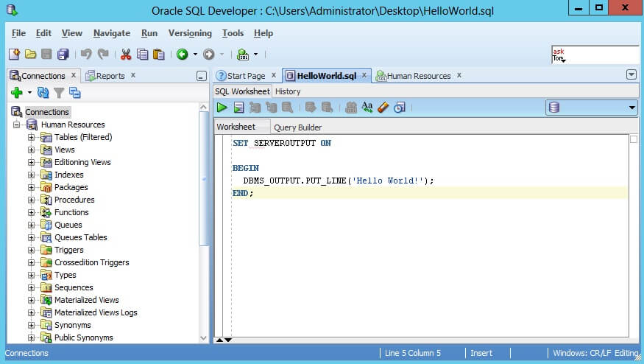Click the Autotrace icon
Image resolution: width=644 pixels, height=364 pixels.
(x=271, y=108)
